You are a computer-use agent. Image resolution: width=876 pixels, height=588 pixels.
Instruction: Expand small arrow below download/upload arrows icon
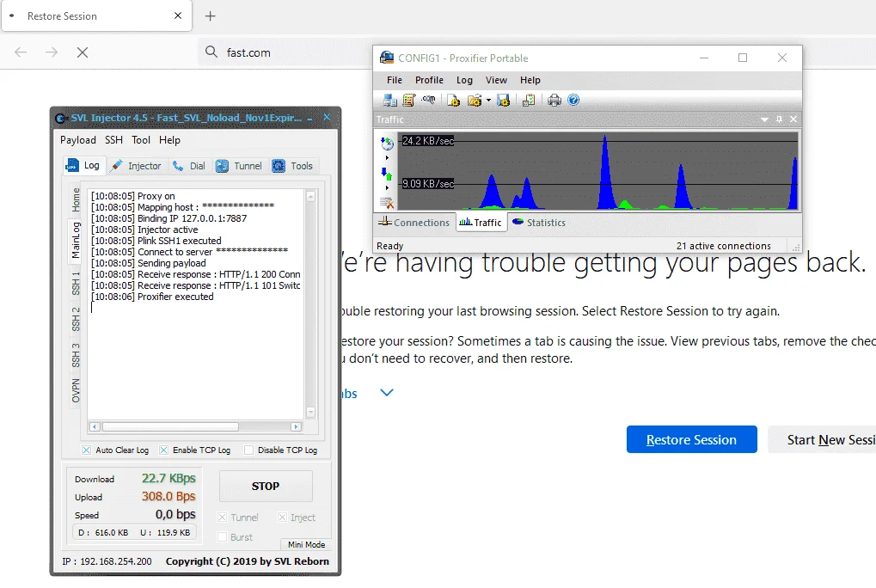tap(387, 188)
